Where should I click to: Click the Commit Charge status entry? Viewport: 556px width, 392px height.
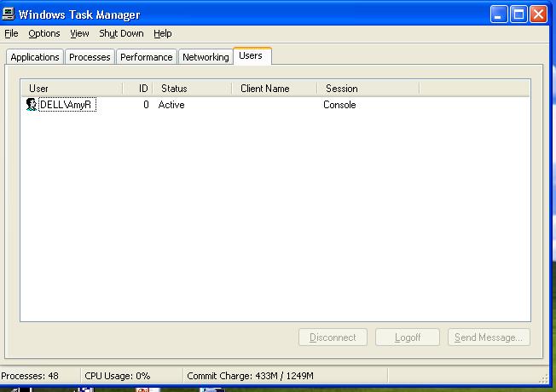[250, 376]
